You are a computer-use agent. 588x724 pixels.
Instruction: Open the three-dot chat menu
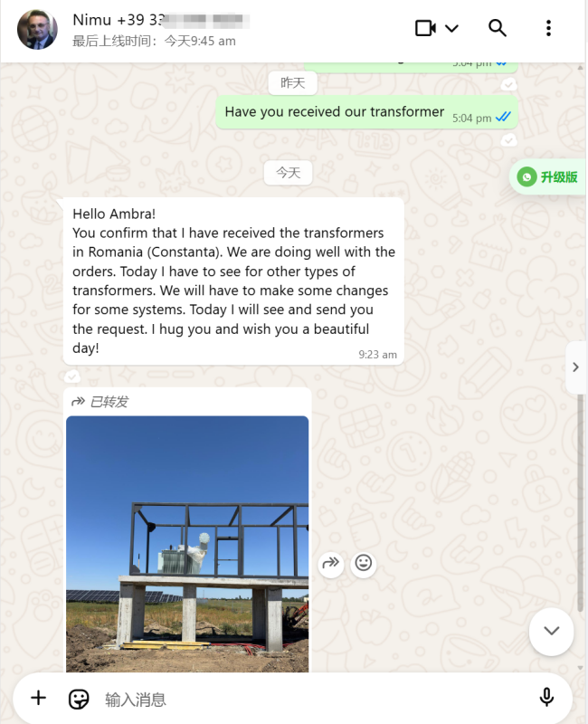pyautogui.click(x=548, y=28)
